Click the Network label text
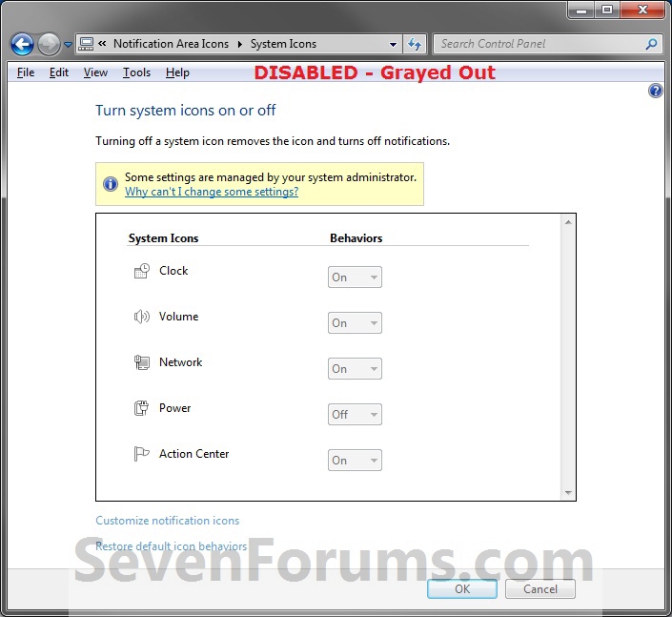Screen dimensions: 672x617 [x=180, y=362]
